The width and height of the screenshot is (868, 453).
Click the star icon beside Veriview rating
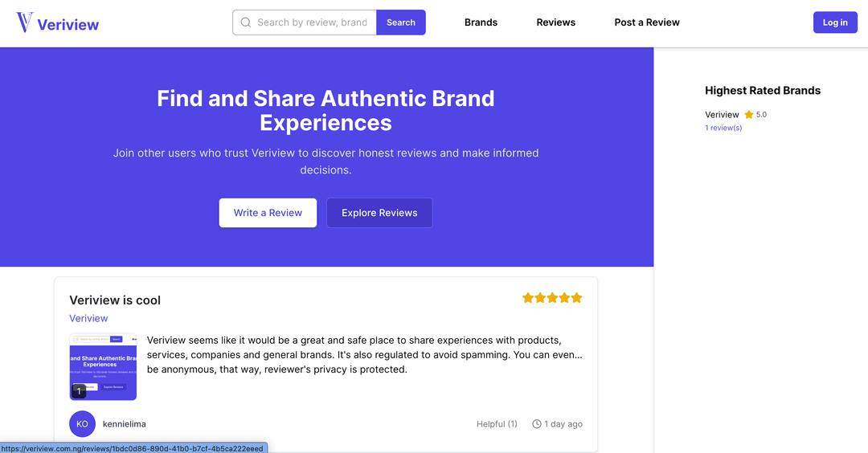749,115
